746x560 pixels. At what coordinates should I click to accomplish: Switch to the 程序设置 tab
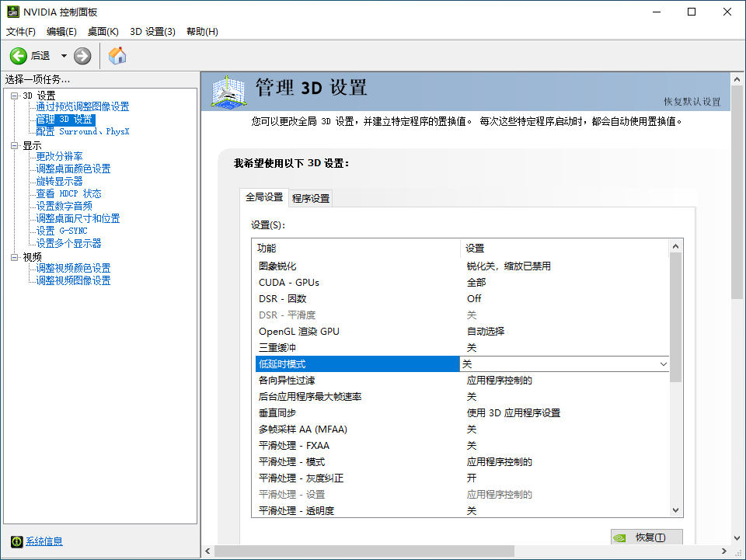pyautogui.click(x=310, y=198)
